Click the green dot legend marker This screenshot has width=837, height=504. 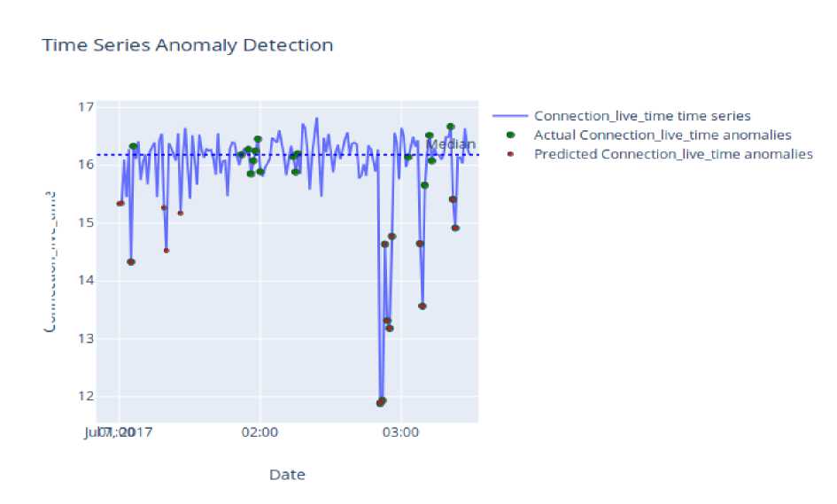point(510,135)
